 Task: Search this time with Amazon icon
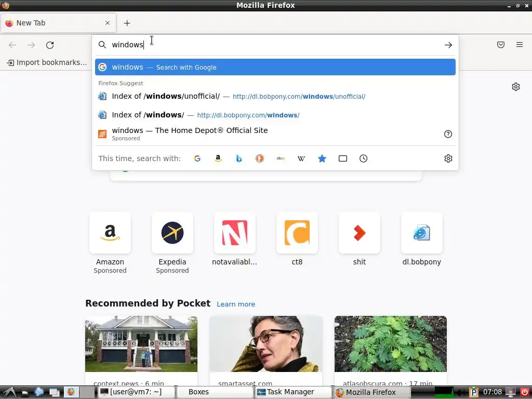[218, 158]
